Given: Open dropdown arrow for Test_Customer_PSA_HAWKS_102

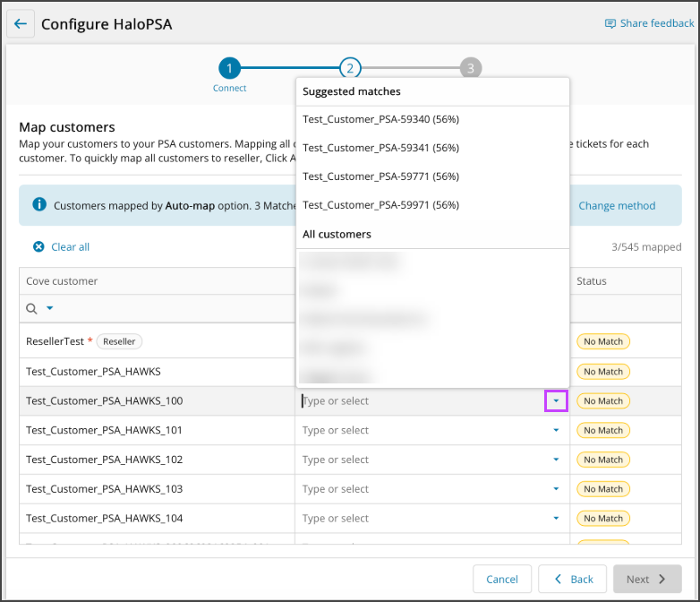Looking at the screenshot, I should pyautogui.click(x=556, y=460).
